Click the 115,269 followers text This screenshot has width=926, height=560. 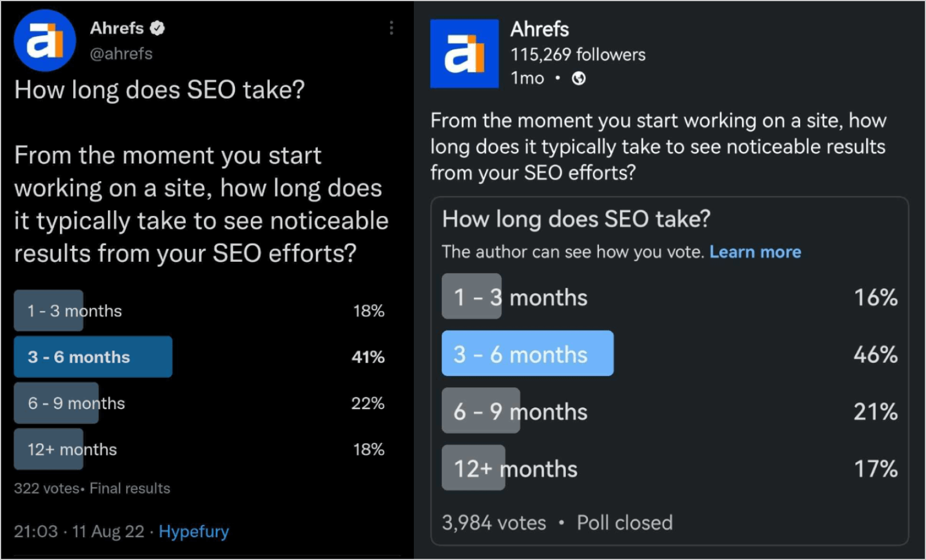[x=578, y=54]
